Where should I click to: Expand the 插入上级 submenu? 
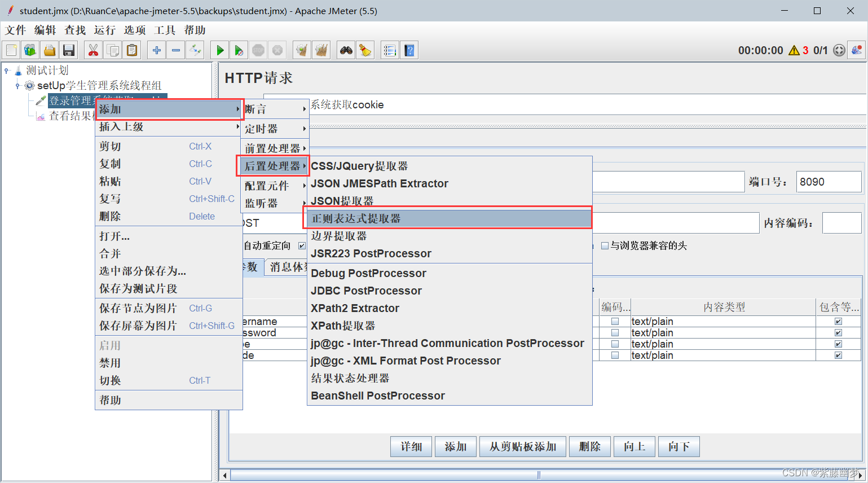[169, 127]
